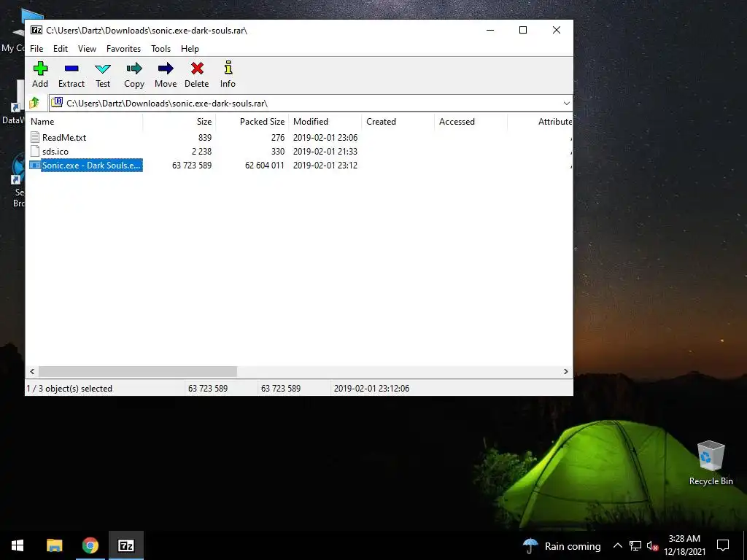Click the 62 604 011 packed size value
Viewport: 747px width, 560px height.
pos(264,166)
